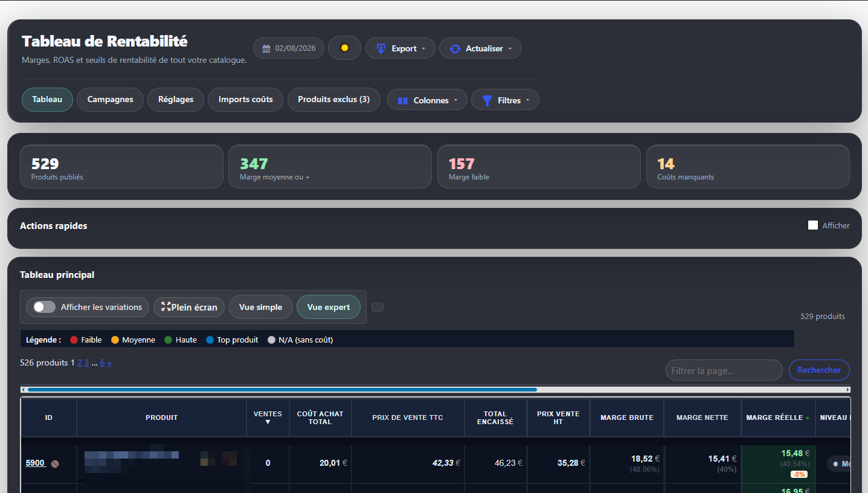Click the orange Moyenne legend dot
Image resolution: width=868 pixels, height=493 pixels.
(115, 340)
